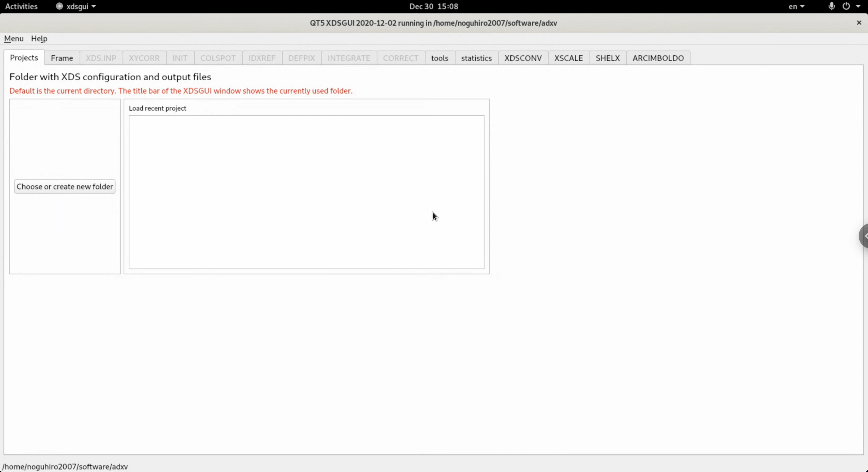
Task: Open the en keyboard layout dropdown
Action: (797, 6)
